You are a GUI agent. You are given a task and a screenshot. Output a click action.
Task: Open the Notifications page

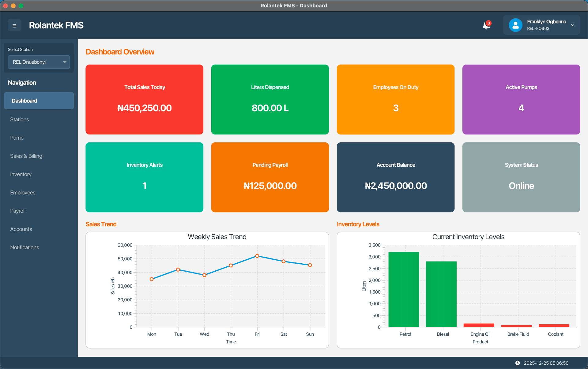[x=24, y=247]
